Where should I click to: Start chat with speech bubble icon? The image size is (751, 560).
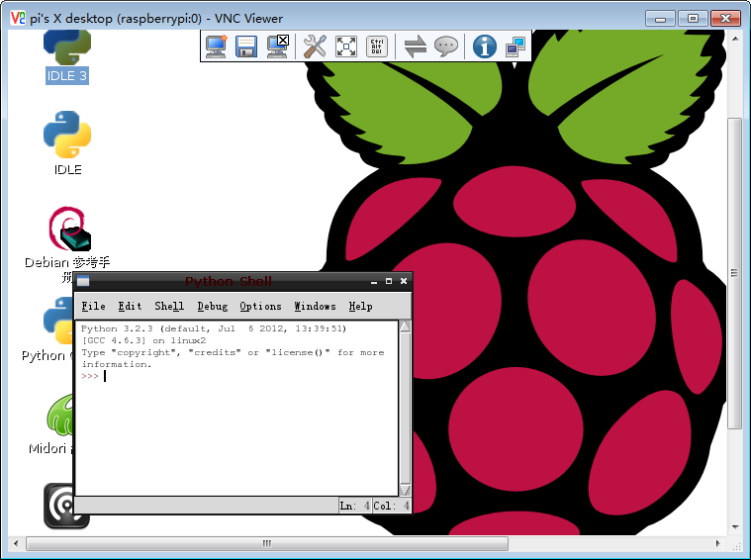[x=446, y=47]
